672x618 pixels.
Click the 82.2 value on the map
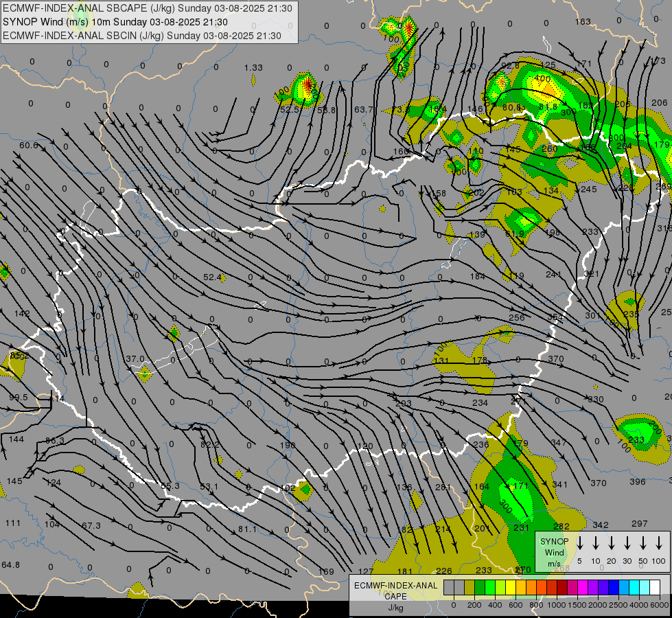(x=209, y=445)
